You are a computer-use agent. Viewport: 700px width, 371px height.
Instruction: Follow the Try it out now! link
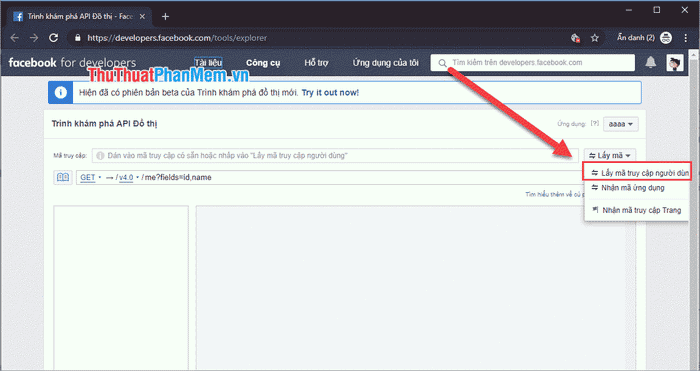click(330, 93)
